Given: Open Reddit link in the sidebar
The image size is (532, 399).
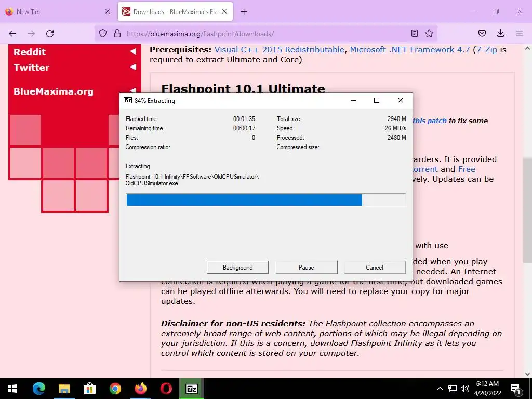Looking at the screenshot, I should (30, 52).
